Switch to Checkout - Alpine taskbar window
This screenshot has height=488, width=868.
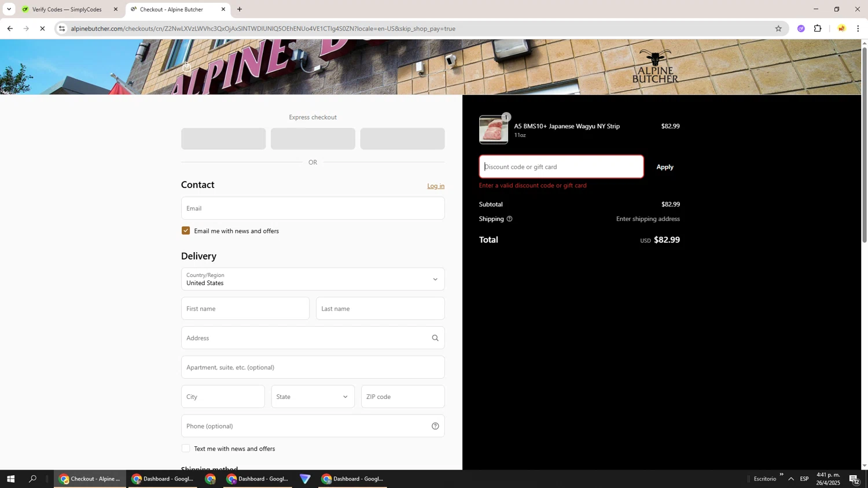tap(90, 479)
